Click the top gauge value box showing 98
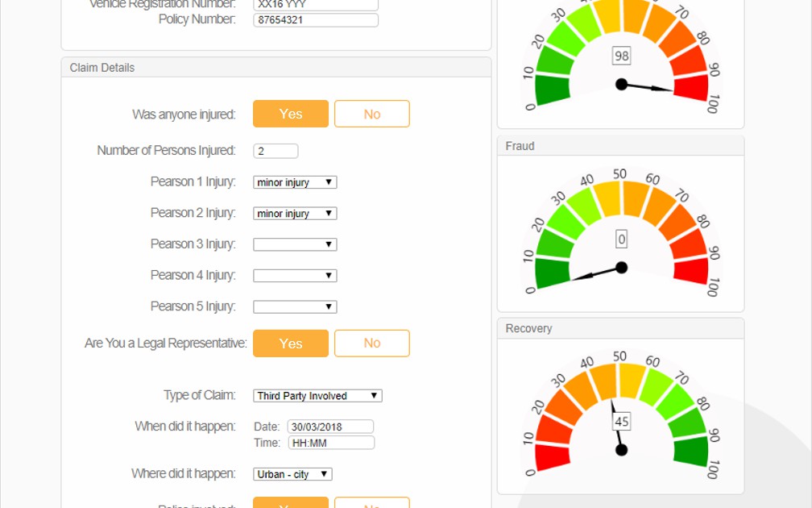Screen dimensions: 812x508 tap(621, 56)
